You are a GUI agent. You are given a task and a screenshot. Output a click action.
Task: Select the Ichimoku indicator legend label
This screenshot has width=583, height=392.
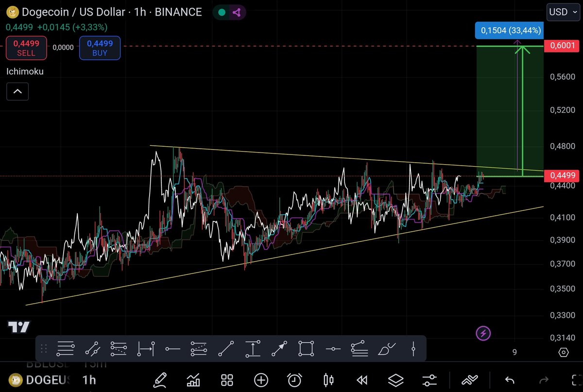point(25,71)
